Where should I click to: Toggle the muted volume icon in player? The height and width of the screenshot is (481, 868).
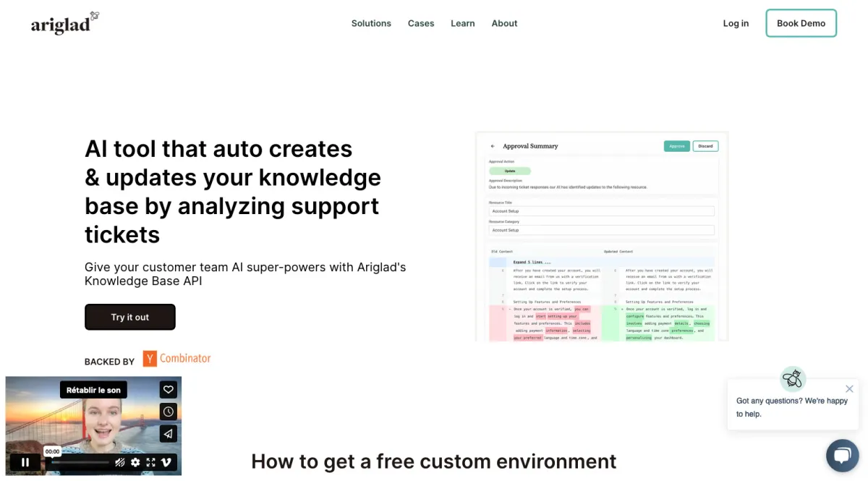(120, 462)
